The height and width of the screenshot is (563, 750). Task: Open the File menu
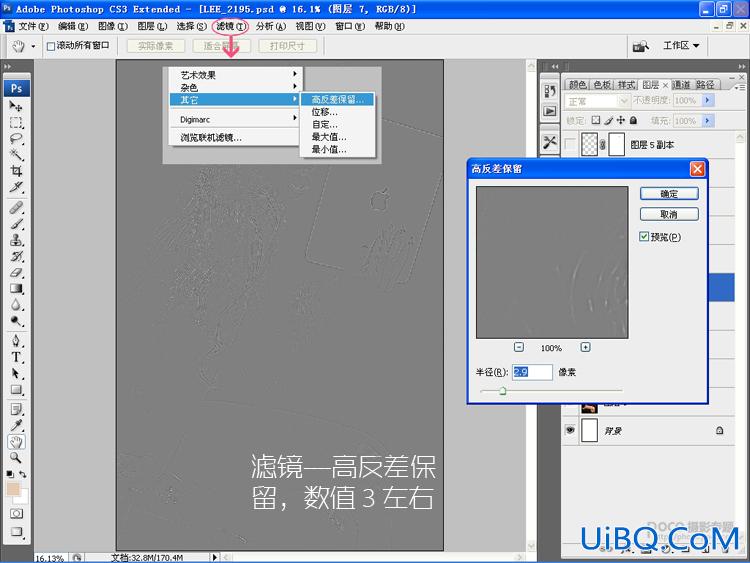(33, 26)
